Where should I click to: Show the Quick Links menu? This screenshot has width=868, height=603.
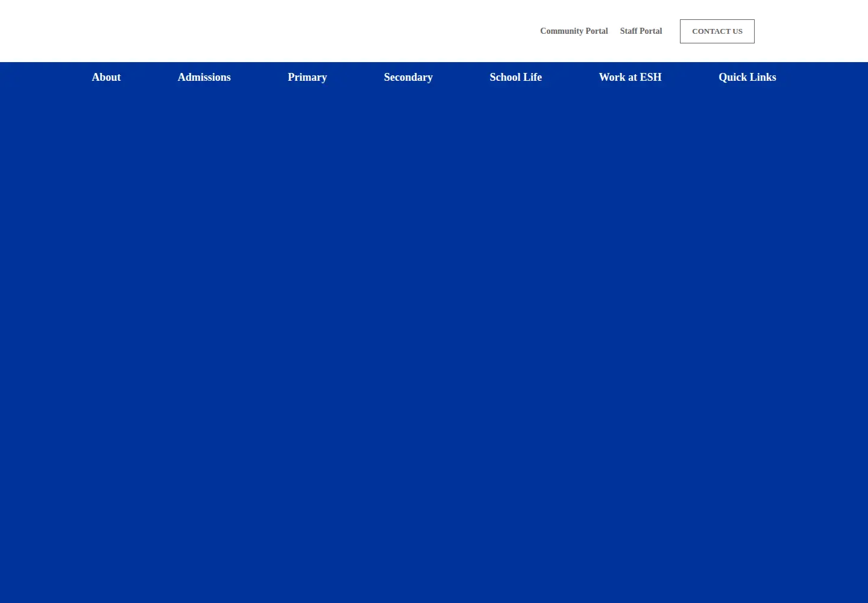[747, 77]
